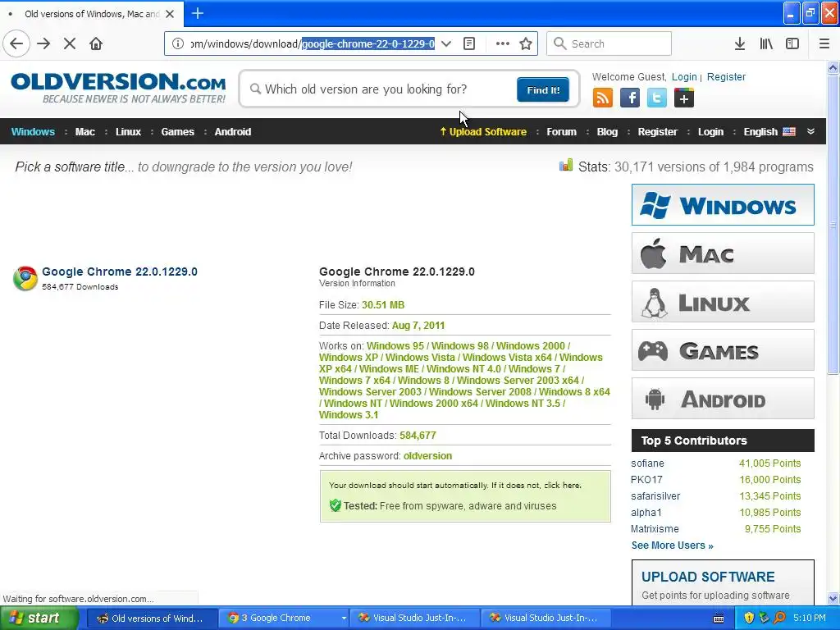Click the page vertical scrollbar thumb
This screenshot has width=840, height=630.
833,225
